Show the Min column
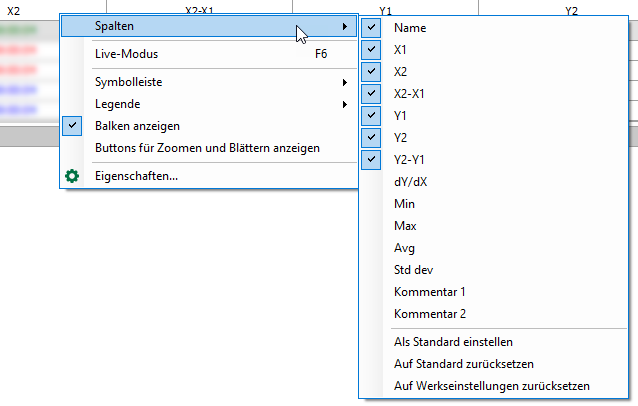 point(404,203)
